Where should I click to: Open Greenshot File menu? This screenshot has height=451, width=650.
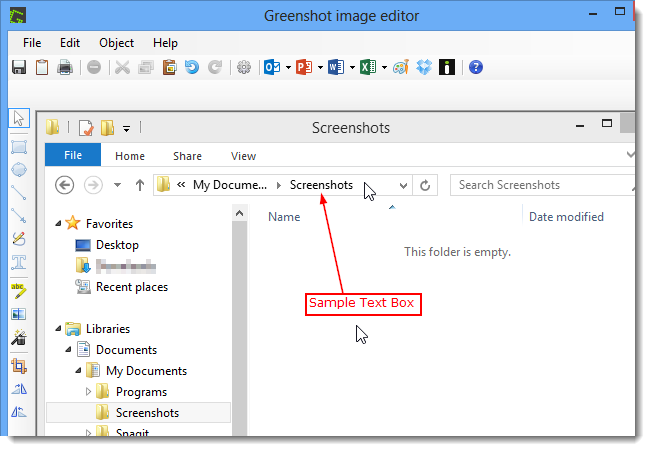tap(32, 43)
